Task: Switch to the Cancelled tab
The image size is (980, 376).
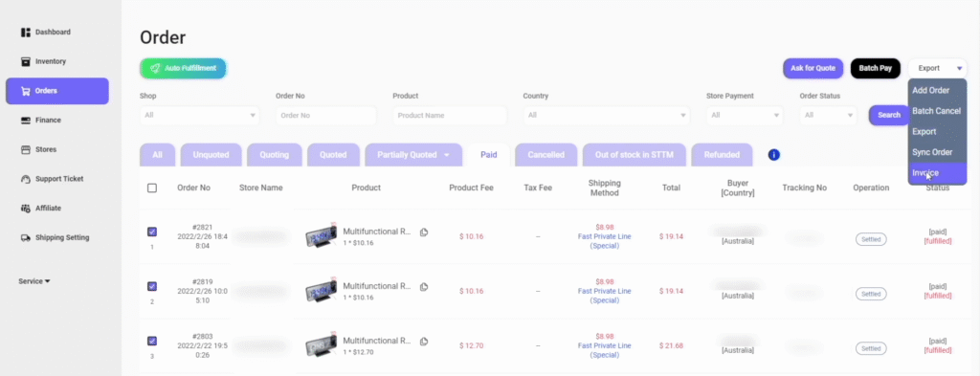Action: [546, 155]
